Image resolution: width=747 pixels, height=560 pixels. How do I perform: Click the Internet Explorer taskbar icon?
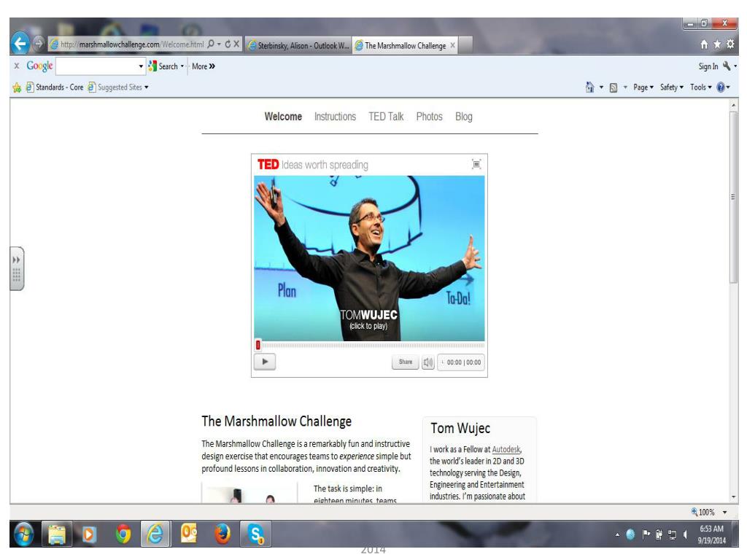click(x=155, y=534)
